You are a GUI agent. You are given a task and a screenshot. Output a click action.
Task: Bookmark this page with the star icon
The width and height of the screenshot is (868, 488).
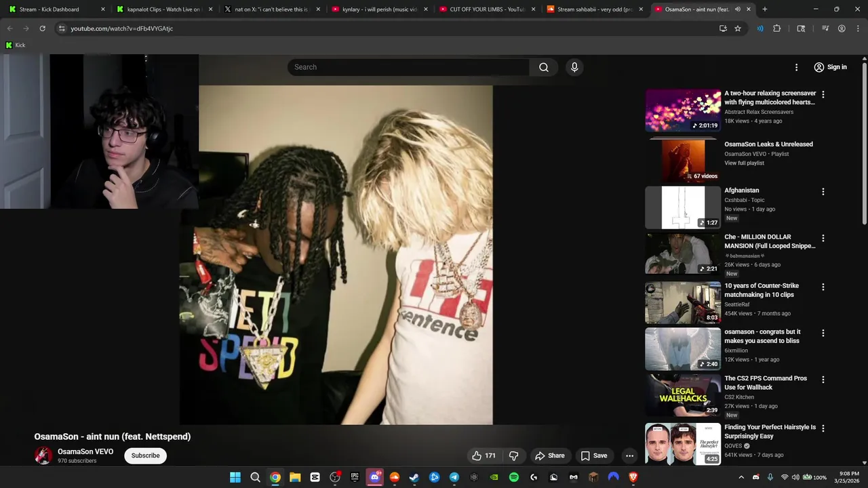pyautogui.click(x=738, y=28)
